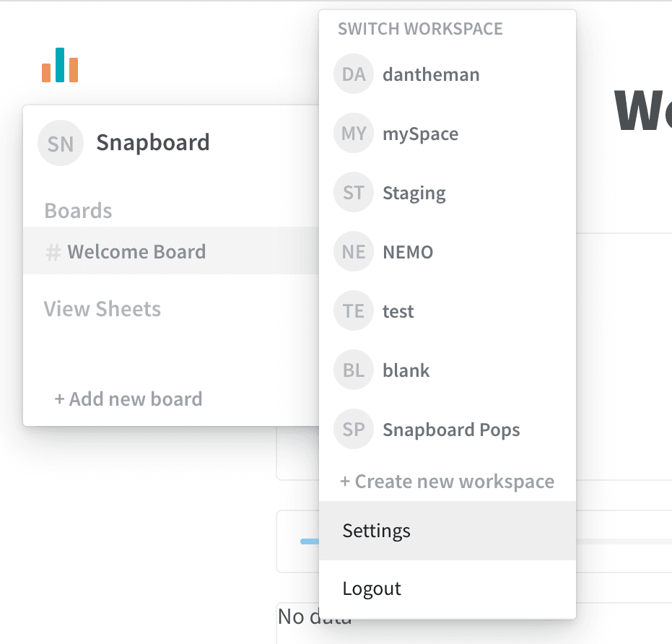The width and height of the screenshot is (672, 644).
Task: Switch to the NEMO workspace
Action: (x=407, y=251)
